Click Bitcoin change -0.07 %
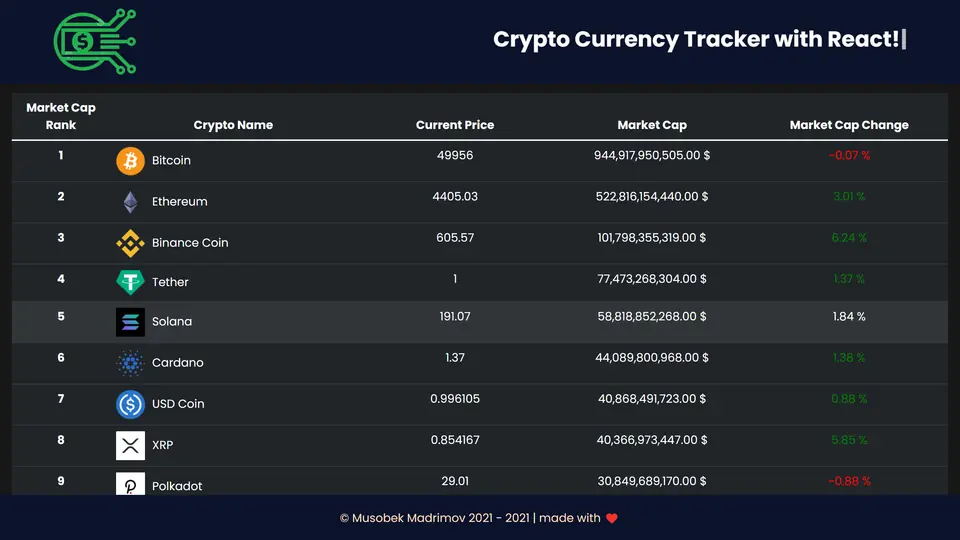960x540 pixels. coord(849,156)
